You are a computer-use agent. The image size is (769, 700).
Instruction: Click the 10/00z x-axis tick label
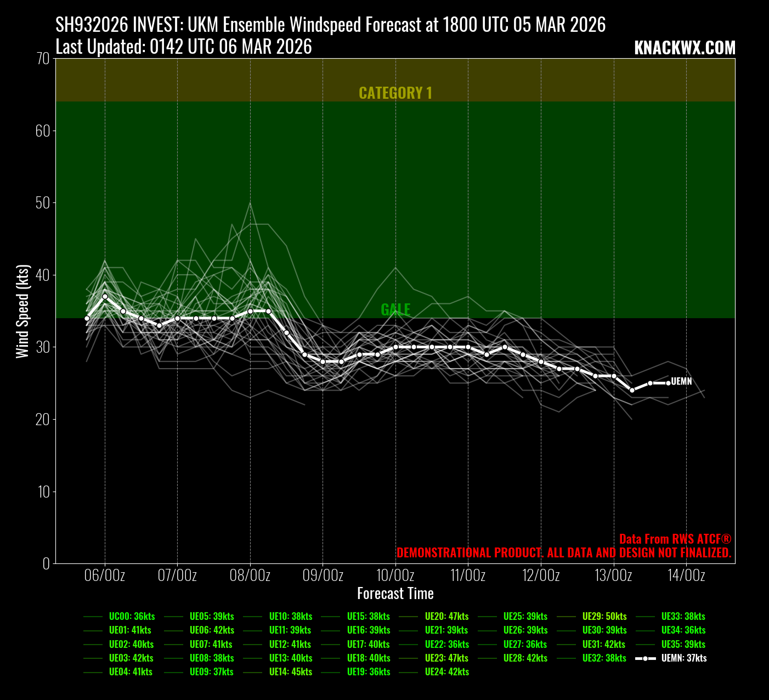click(395, 575)
